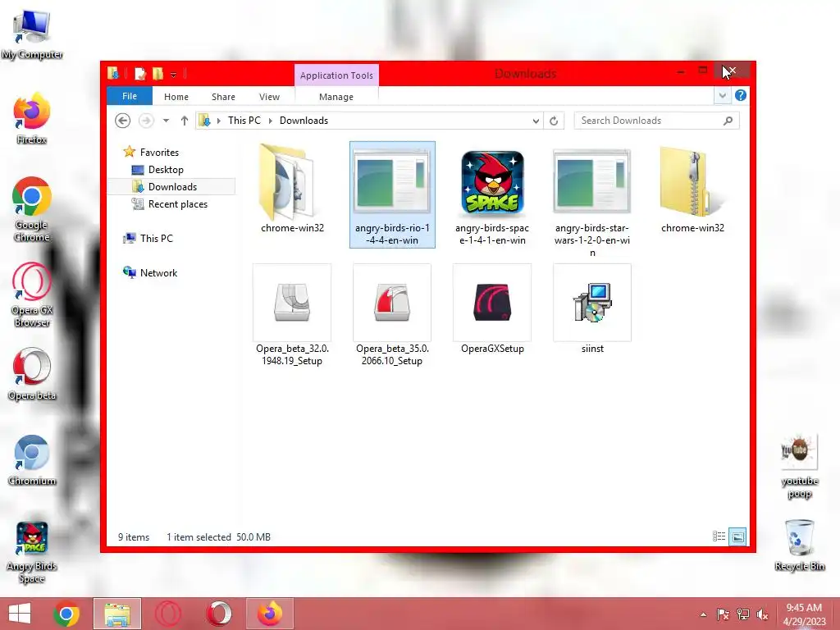840x630 pixels.
Task: Open address bar previous locations dropdown
Action: [x=536, y=121]
